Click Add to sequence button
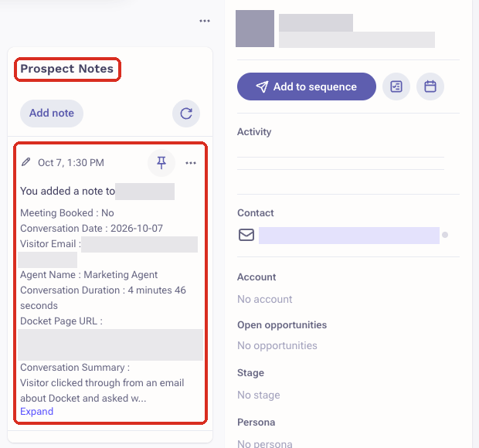Image resolution: width=479 pixels, height=448 pixels. point(307,87)
